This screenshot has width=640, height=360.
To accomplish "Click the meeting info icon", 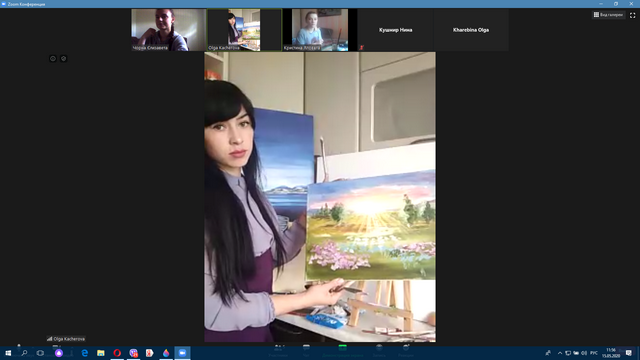I will 53,58.
